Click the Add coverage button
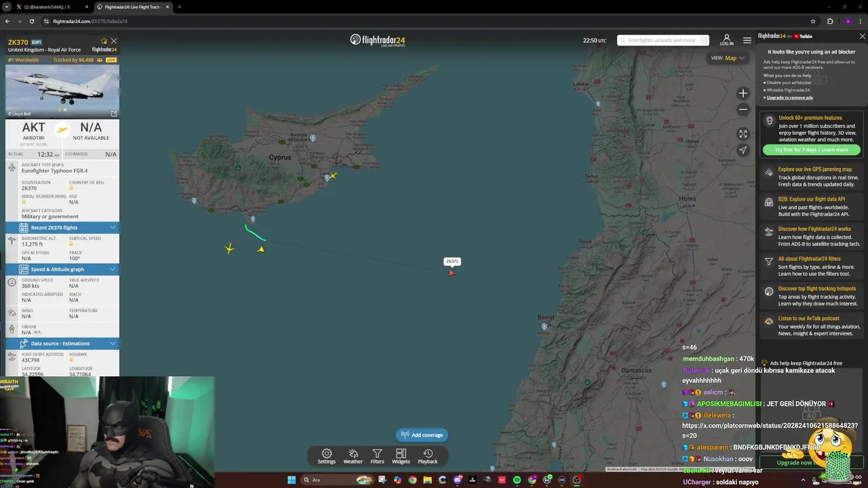The height and width of the screenshot is (488, 868). tap(422, 435)
